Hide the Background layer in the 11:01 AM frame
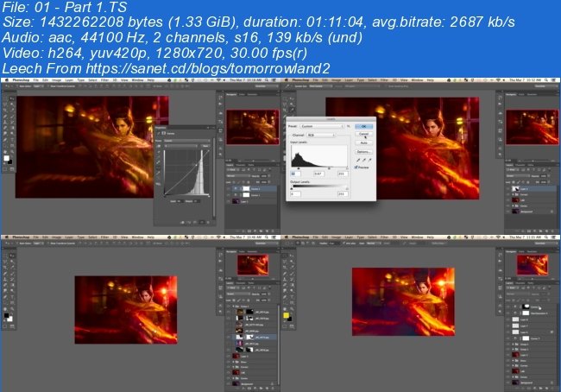Viewport: 561px width, 392px height. (507, 383)
